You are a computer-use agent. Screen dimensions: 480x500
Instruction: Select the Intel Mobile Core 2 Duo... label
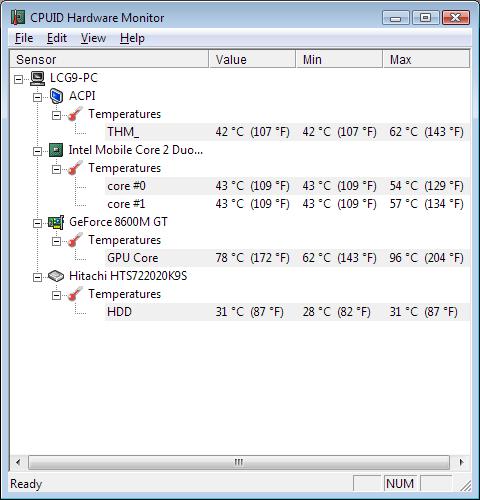(x=136, y=150)
